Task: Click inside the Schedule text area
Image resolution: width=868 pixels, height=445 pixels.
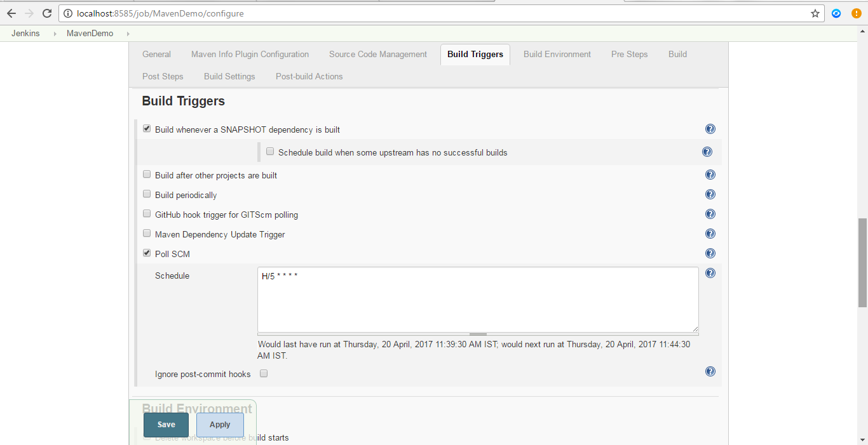Action: coord(478,300)
